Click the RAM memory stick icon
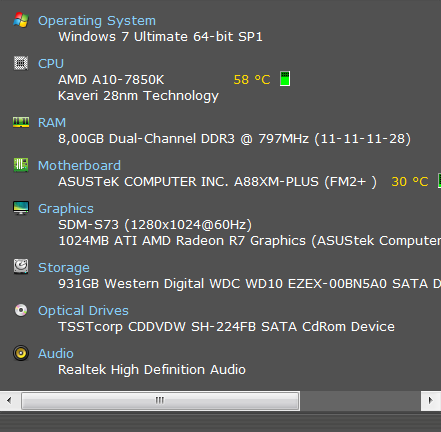The image size is (441, 432). tap(21, 122)
